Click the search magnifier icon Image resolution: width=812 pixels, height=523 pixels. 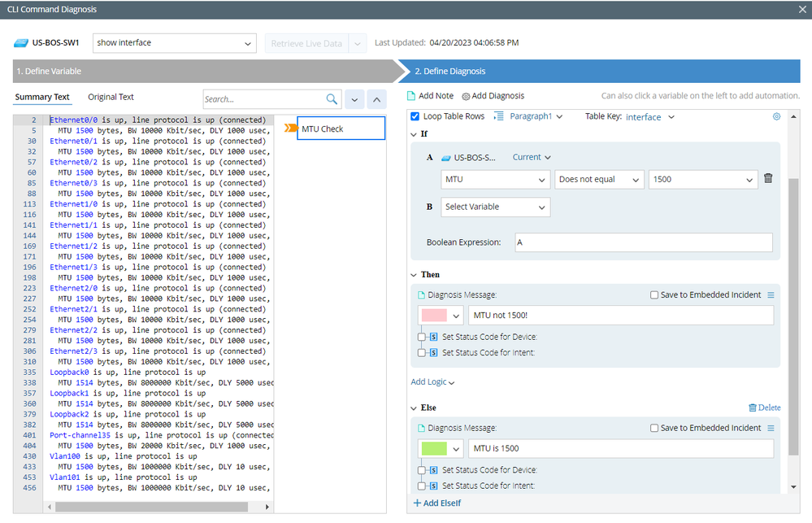coord(332,99)
